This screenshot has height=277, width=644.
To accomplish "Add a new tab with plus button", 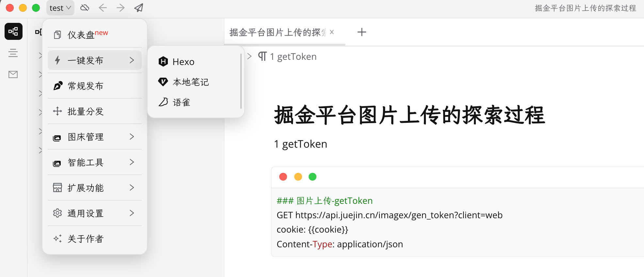I will (362, 32).
